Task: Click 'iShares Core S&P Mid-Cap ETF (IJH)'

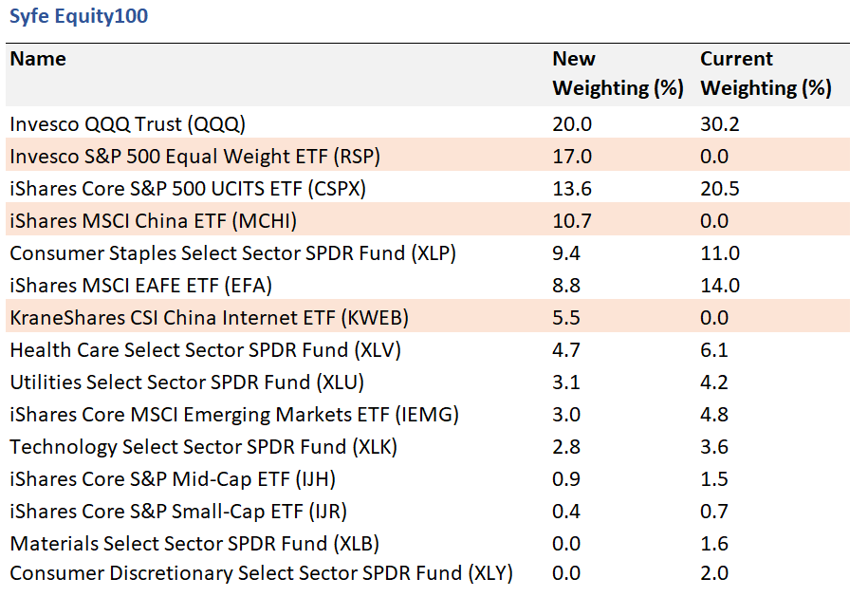Action: click(x=173, y=479)
